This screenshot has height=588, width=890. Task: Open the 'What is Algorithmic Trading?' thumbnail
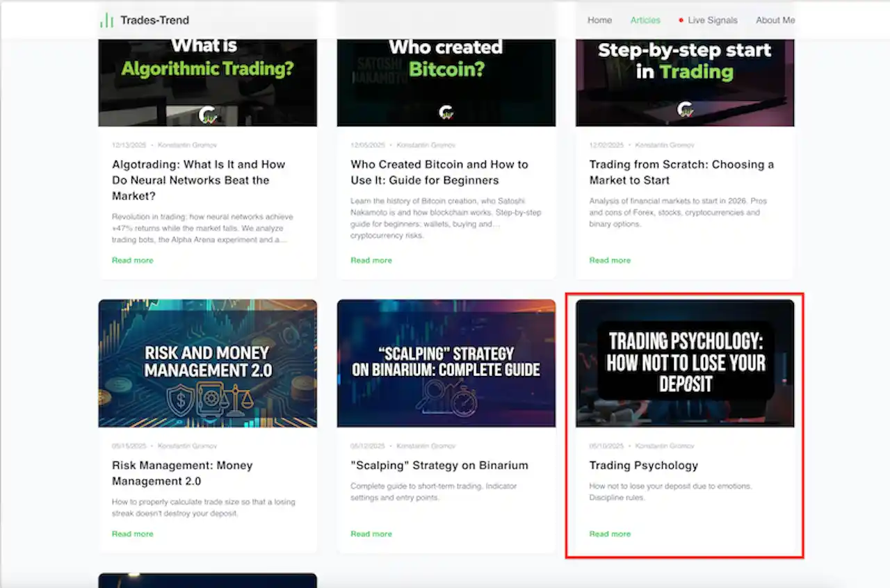(207, 83)
